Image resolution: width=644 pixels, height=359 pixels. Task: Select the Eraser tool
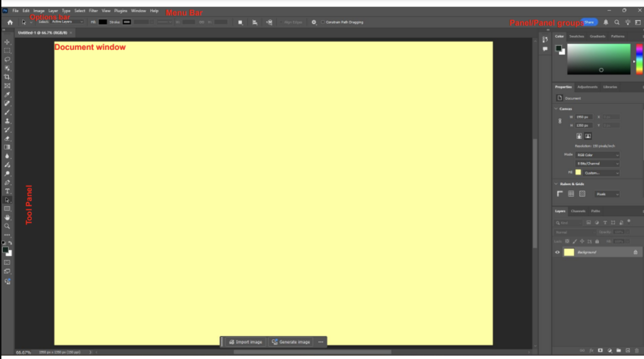click(7, 138)
